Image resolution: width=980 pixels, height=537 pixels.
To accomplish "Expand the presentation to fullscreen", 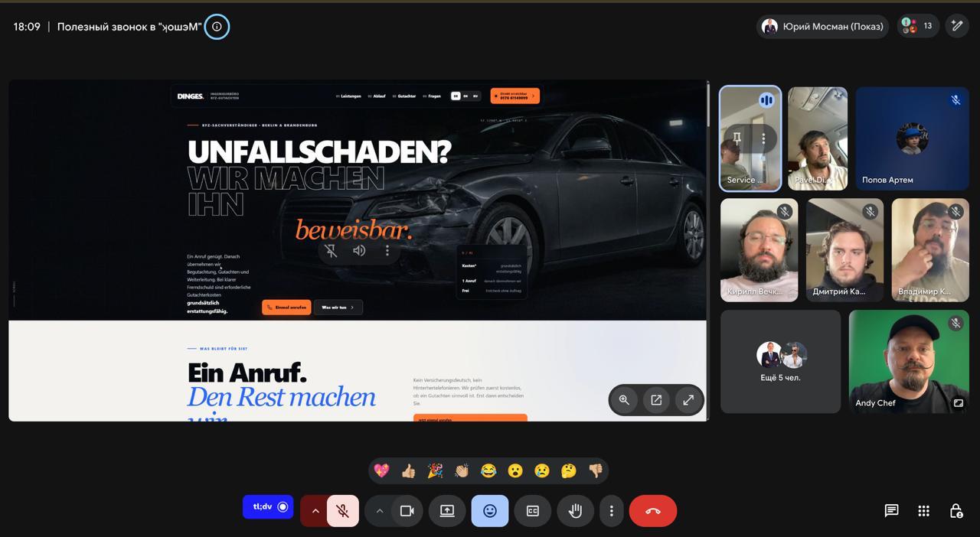I will point(688,399).
